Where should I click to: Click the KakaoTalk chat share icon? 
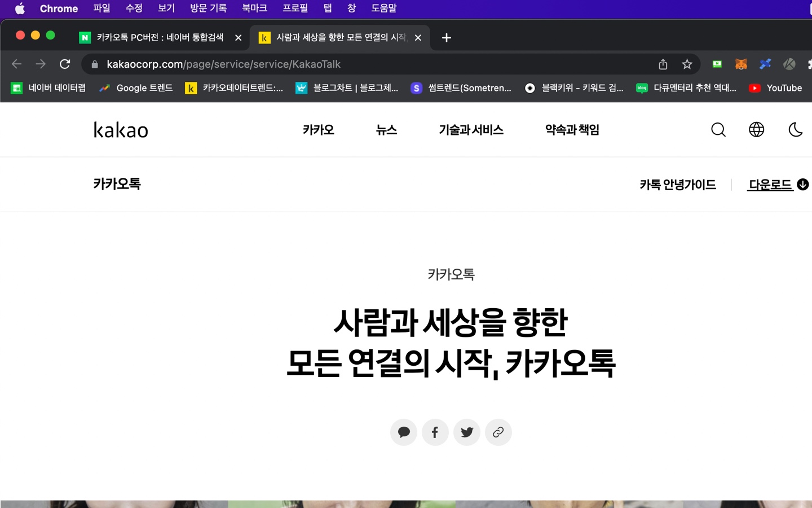coord(404,432)
